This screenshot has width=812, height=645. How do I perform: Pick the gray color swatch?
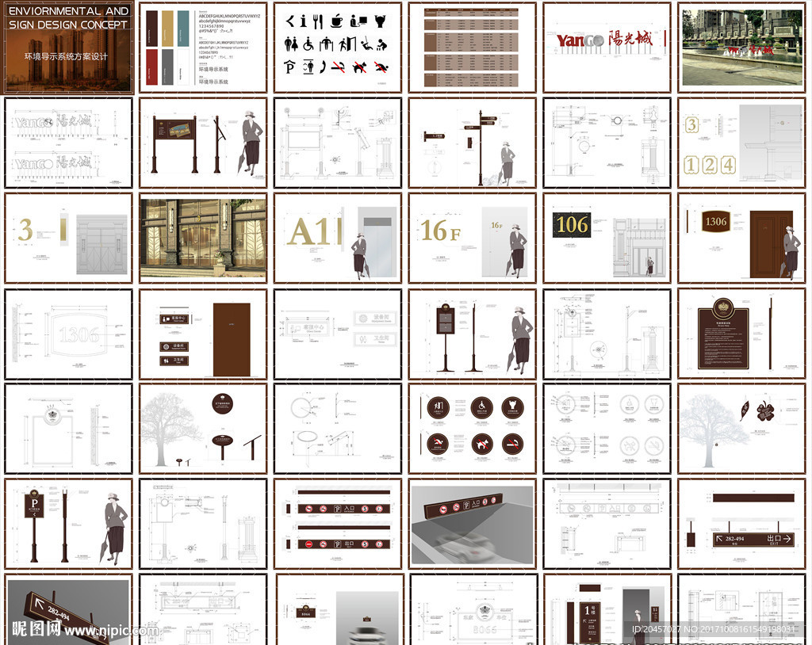click(167, 67)
